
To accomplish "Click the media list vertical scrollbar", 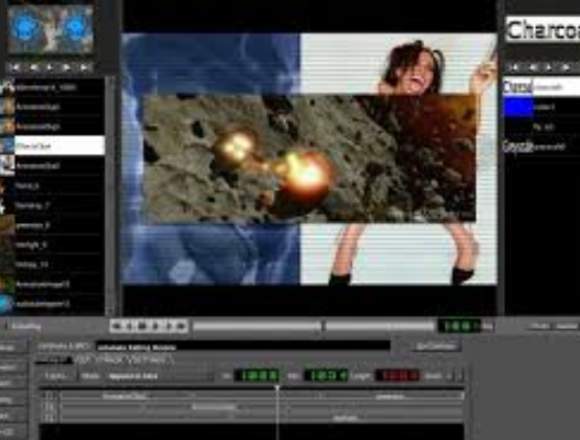I will coord(111,196).
